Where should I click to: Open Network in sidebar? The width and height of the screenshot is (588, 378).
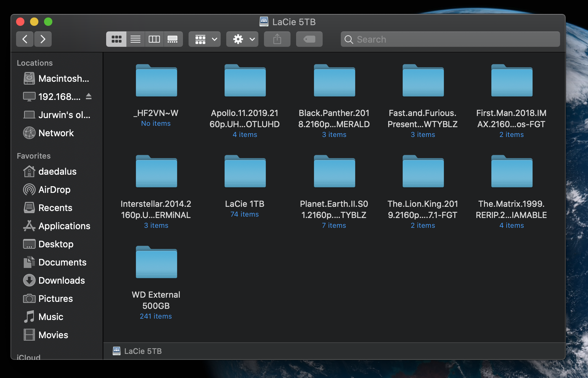[57, 133]
